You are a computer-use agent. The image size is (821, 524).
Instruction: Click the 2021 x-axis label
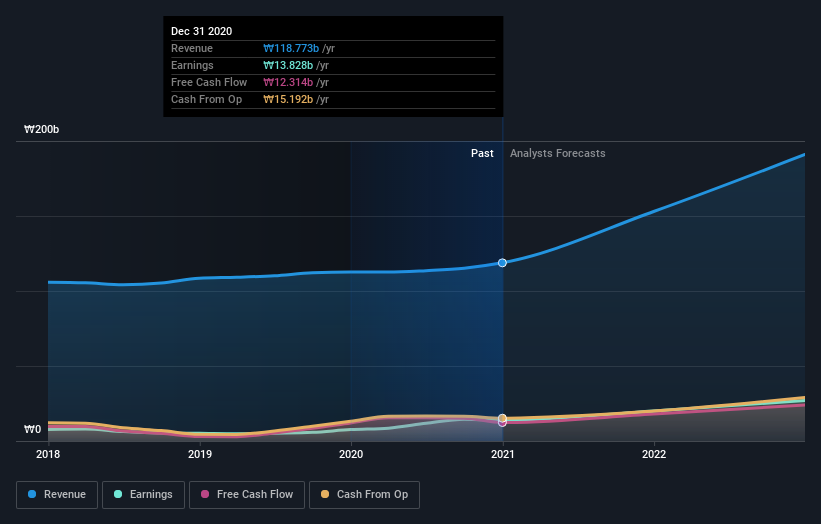pyautogui.click(x=503, y=454)
